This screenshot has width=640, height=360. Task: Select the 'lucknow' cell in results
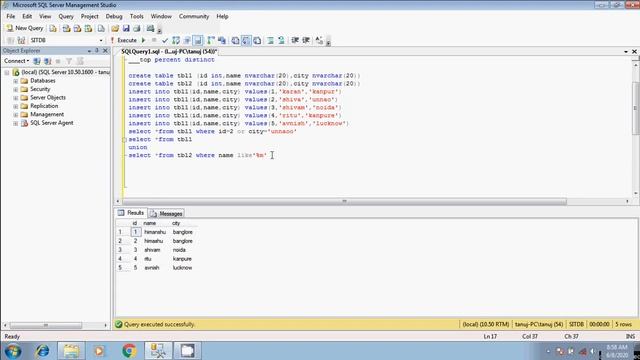point(182,268)
